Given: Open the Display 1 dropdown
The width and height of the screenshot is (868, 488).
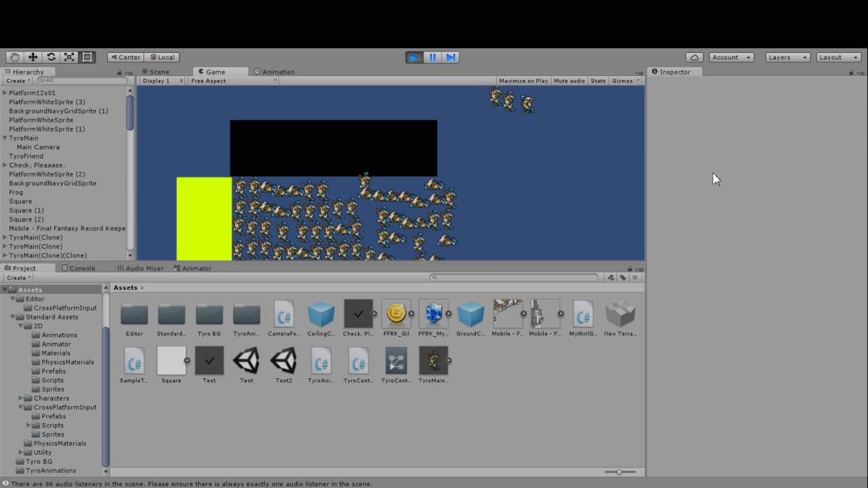Looking at the screenshot, I should click(x=163, y=81).
